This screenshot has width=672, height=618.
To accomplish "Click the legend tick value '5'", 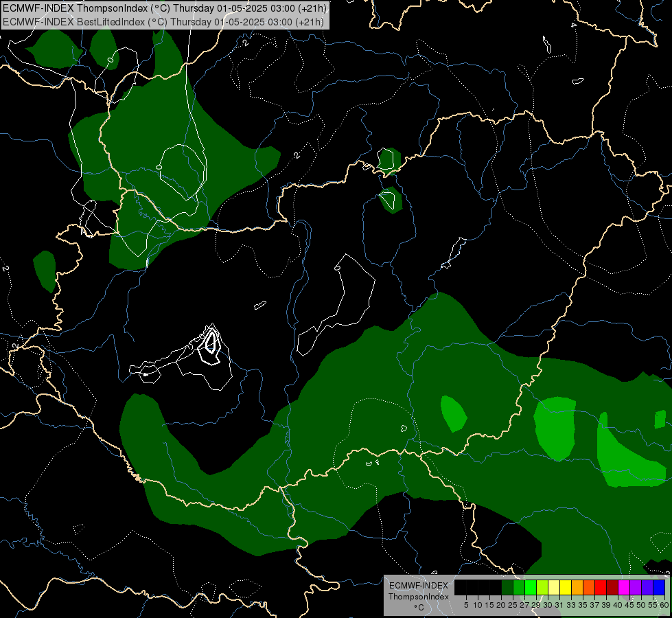I will click(x=466, y=605).
